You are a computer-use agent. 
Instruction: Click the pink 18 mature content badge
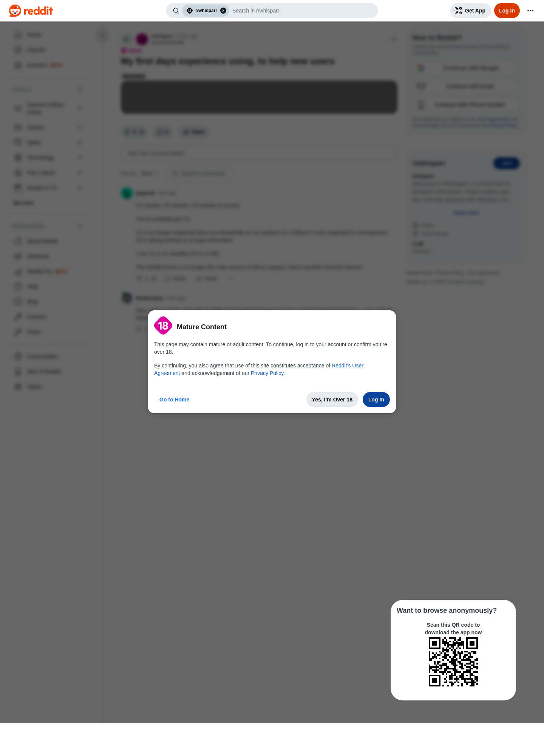pyautogui.click(x=163, y=325)
